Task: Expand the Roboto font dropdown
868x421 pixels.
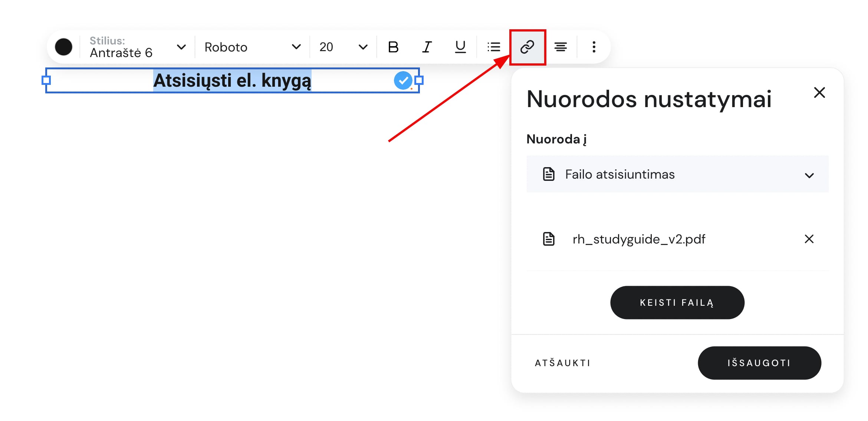Action: coord(252,47)
